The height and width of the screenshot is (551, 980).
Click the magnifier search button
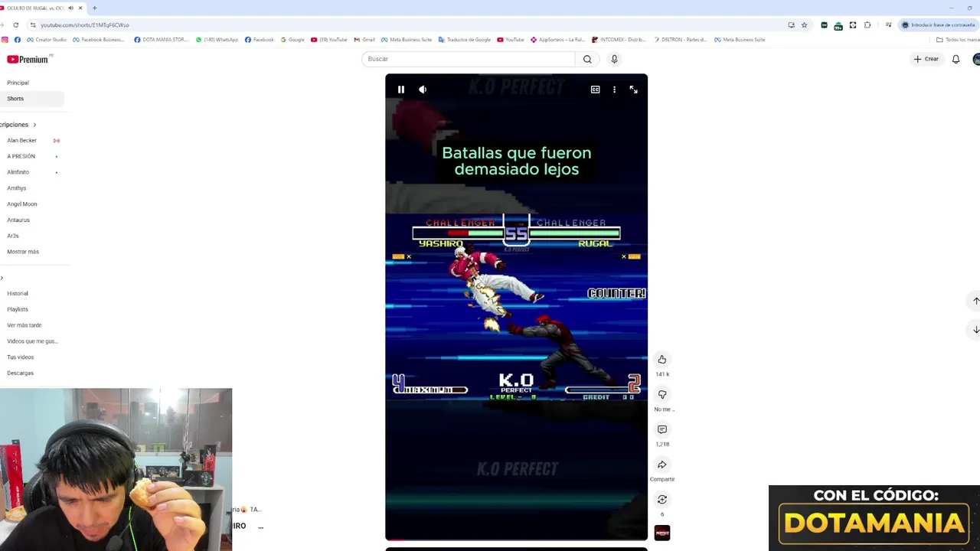click(587, 59)
